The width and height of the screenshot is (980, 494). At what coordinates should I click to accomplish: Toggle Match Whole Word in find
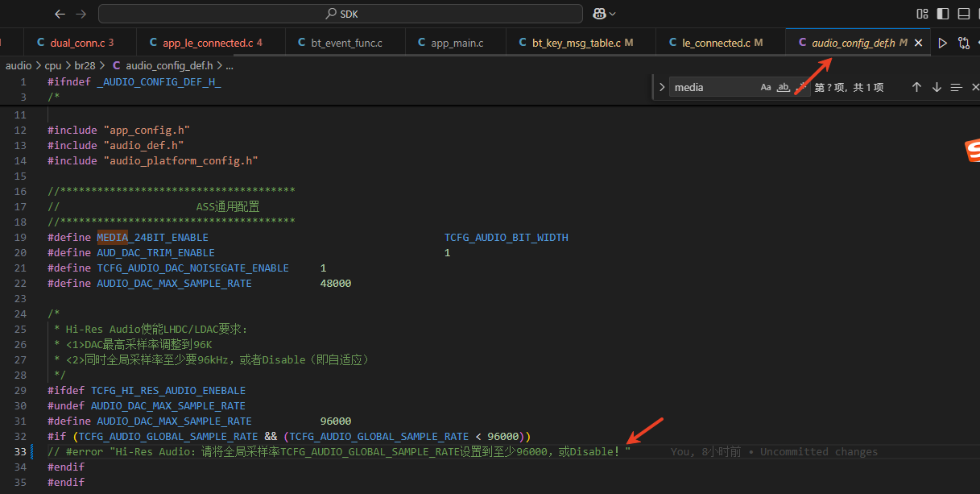[x=783, y=87]
